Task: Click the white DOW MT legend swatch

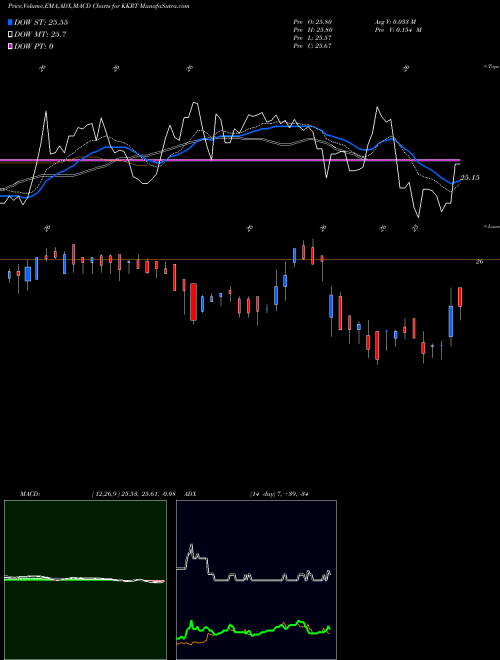Action: point(10,35)
